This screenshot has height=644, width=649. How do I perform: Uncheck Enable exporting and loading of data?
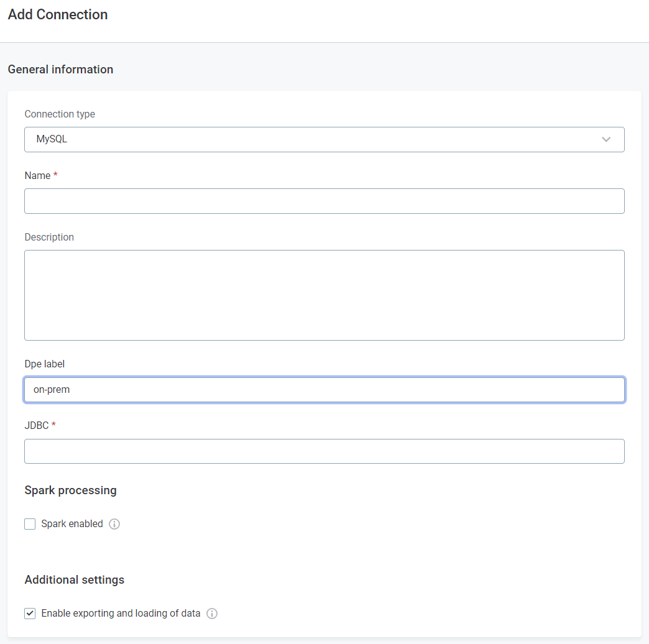tap(30, 613)
